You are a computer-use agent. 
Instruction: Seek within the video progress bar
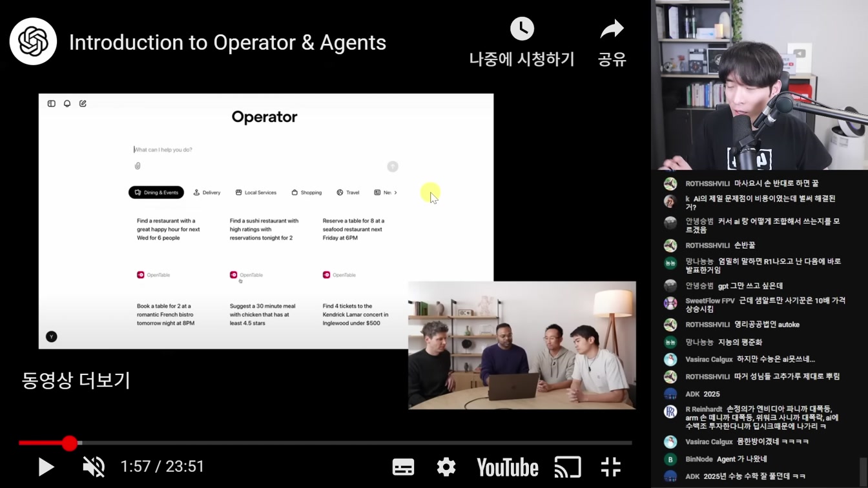(325, 443)
